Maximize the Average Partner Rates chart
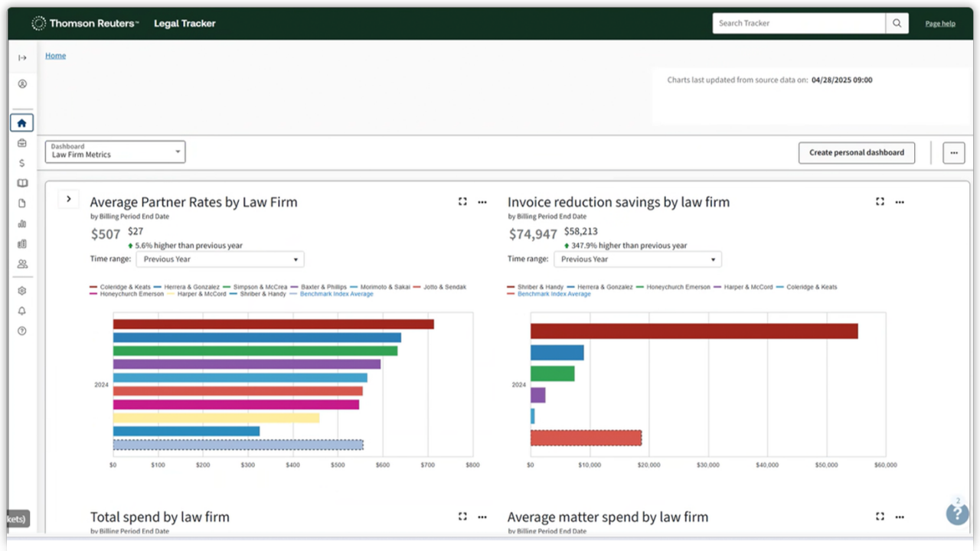Screen dimensions: 980x551 pyautogui.click(x=462, y=202)
